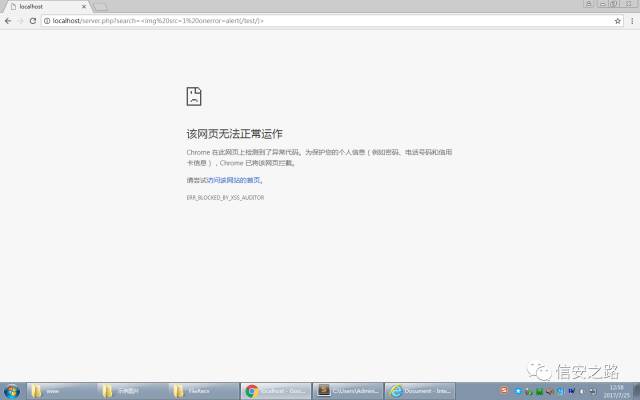Close the localhost tab
640x400 pixels.
coord(84,7)
